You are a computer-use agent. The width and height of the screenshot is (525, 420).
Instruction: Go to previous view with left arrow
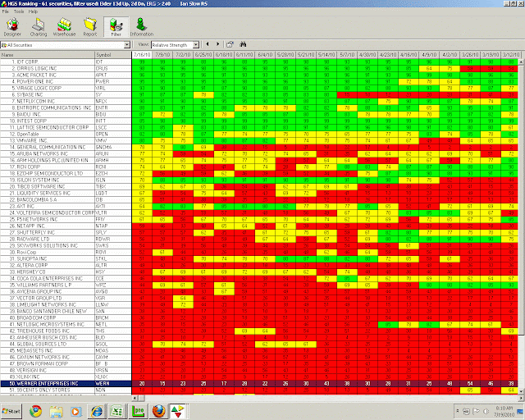click(x=208, y=44)
